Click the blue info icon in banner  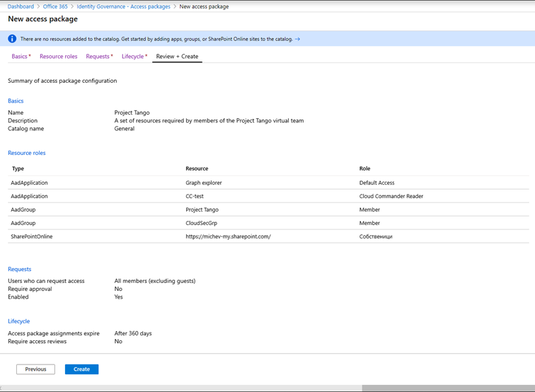point(12,39)
